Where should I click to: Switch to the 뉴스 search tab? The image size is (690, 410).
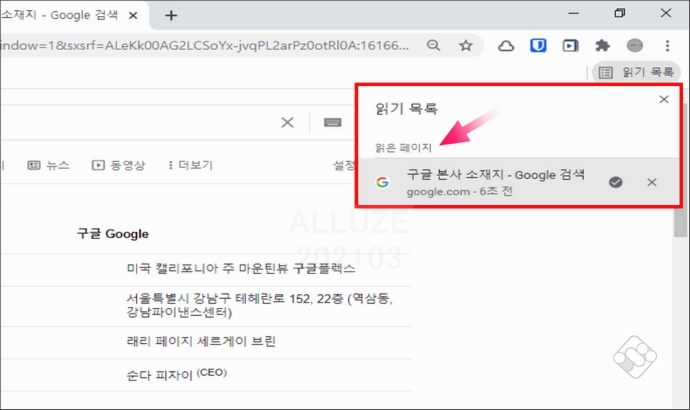[48, 165]
